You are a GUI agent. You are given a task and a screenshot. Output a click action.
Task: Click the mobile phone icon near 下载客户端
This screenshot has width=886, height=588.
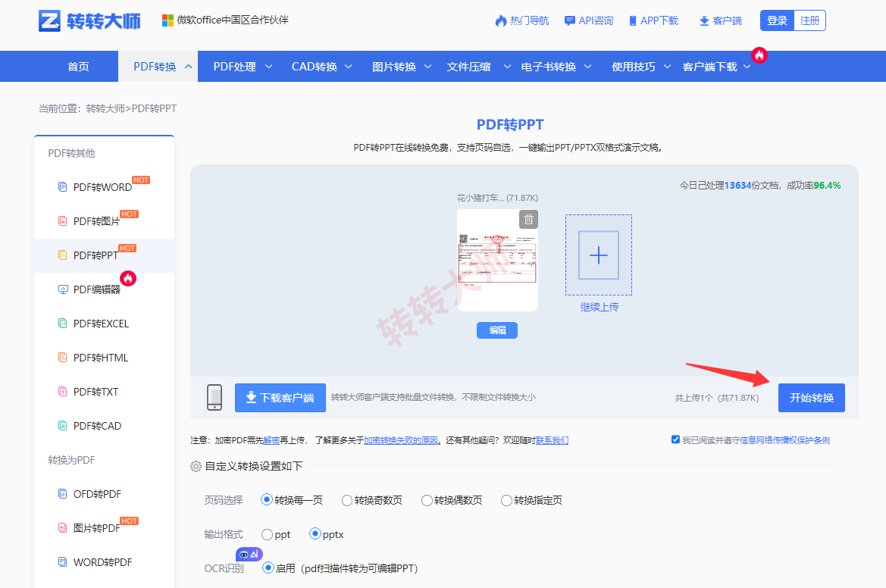pos(214,398)
